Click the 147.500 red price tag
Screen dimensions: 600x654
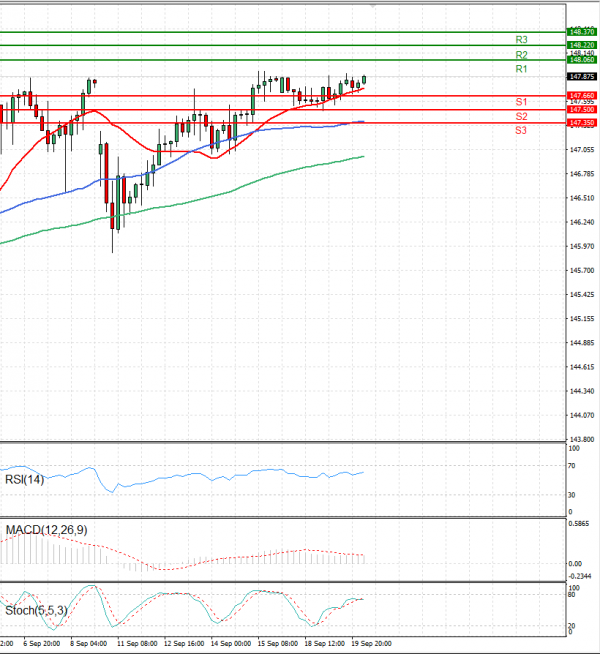pos(581,109)
